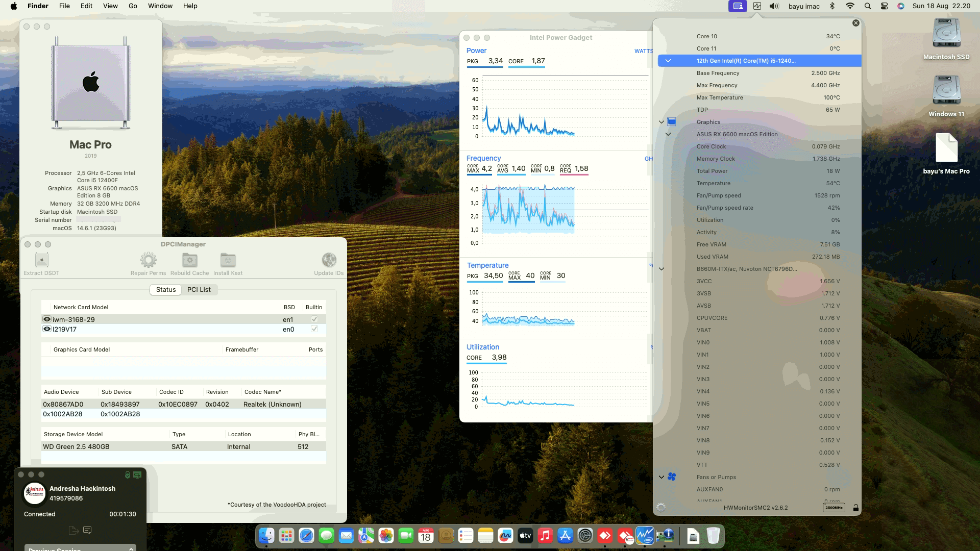
Task: Open HWMonitorSMC2 settings gear icon
Action: 661,508
